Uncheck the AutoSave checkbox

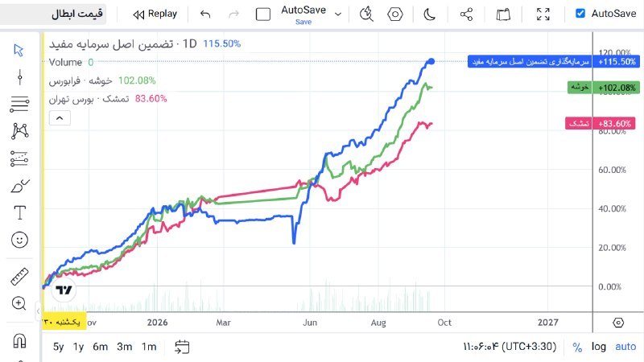click(580, 14)
